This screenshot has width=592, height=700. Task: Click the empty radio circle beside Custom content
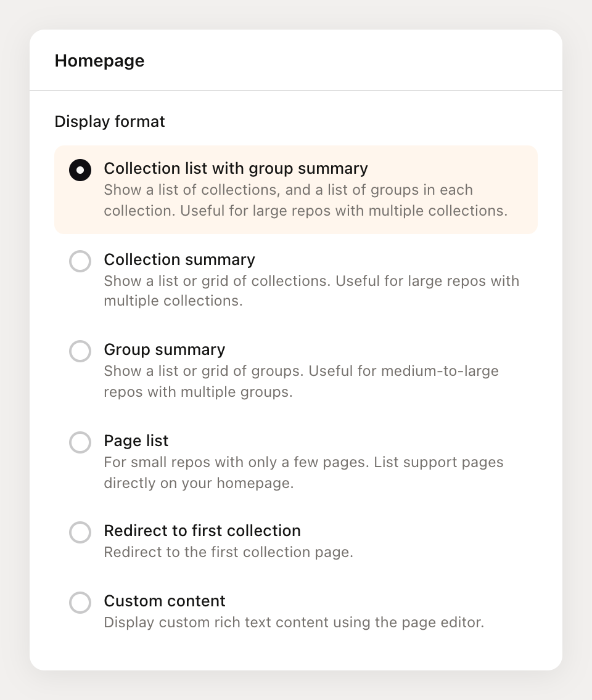tap(80, 603)
